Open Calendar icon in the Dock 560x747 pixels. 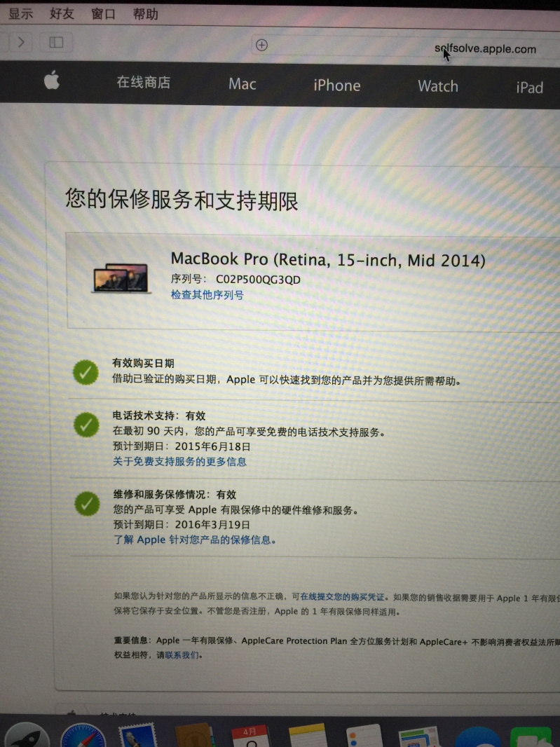click(251, 736)
